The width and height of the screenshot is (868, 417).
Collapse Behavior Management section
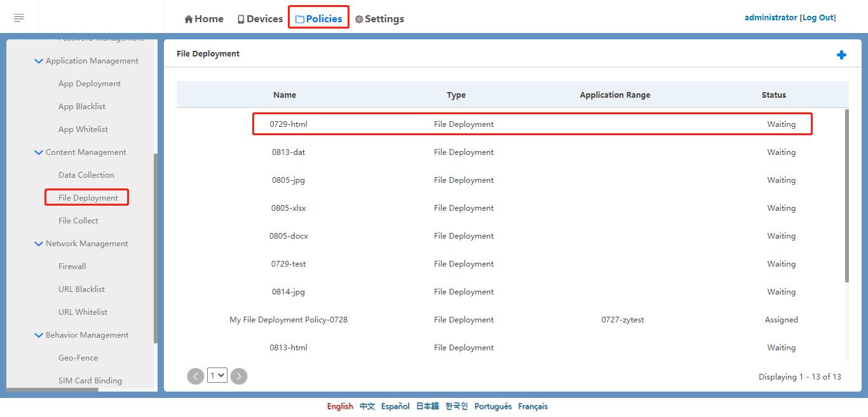pyautogui.click(x=39, y=335)
